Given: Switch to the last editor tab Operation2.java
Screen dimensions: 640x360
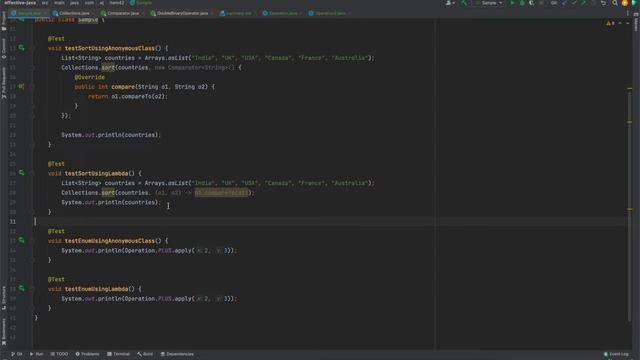Looking at the screenshot, I should click(330, 13).
